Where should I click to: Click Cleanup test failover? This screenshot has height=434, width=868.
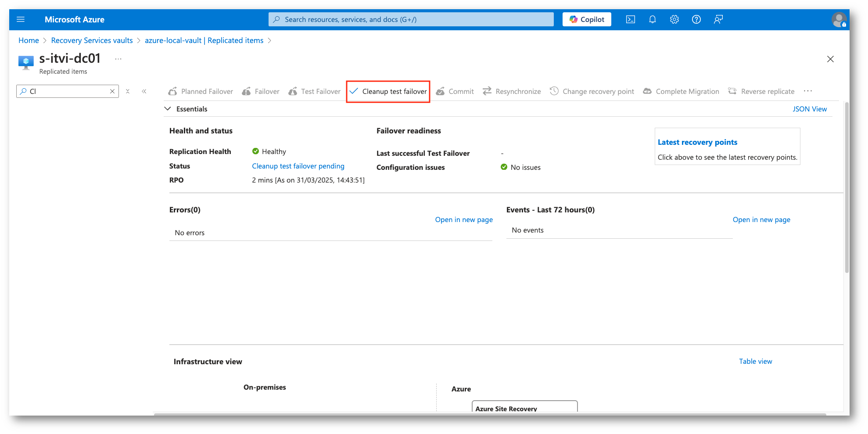pos(388,91)
